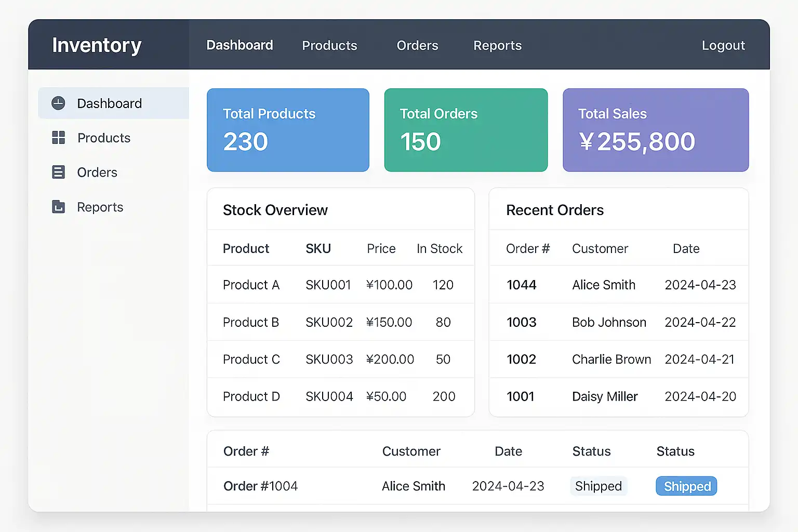This screenshot has width=798, height=532.
Task: Select Dashboard in the top navigation bar
Action: click(240, 45)
